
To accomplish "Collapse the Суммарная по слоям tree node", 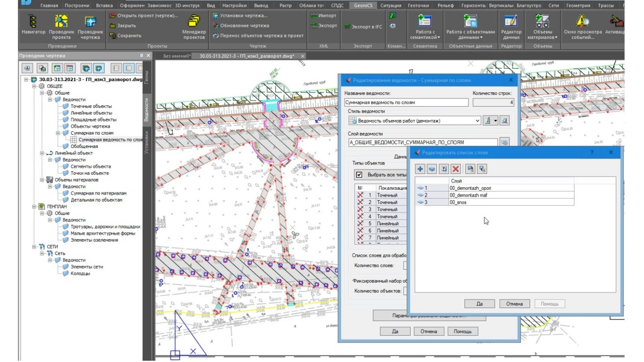I will (x=58, y=133).
